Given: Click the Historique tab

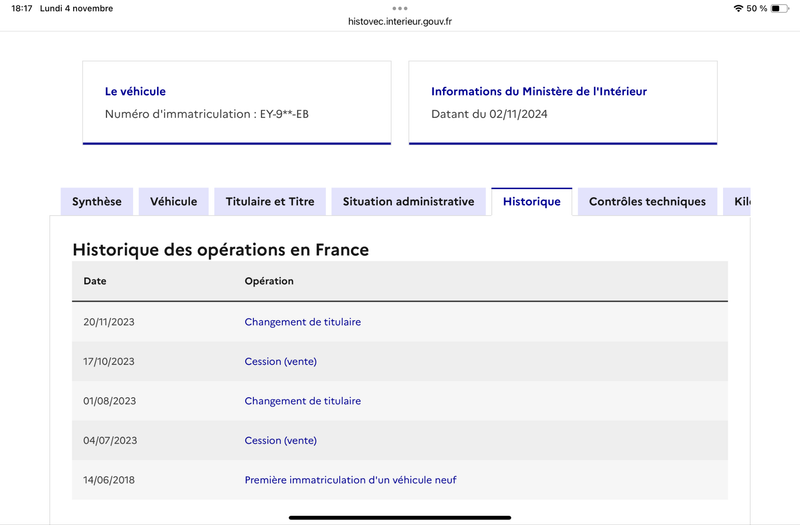Looking at the screenshot, I should 532,202.
